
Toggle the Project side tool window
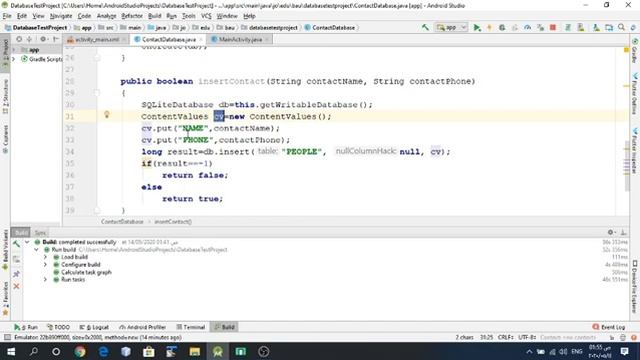(5, 52)
